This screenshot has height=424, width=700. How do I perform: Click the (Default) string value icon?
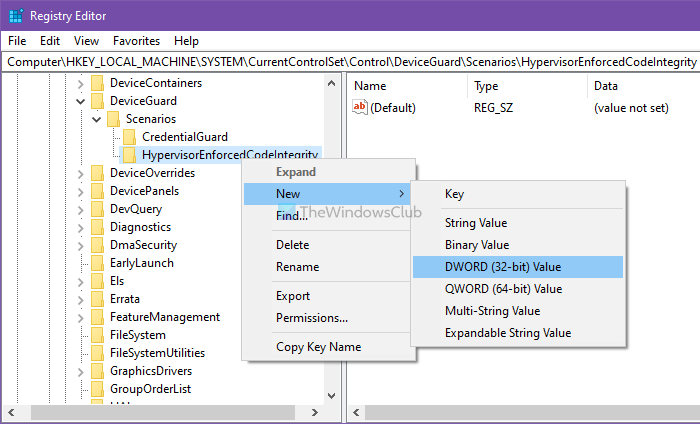(x=359, y=107)
